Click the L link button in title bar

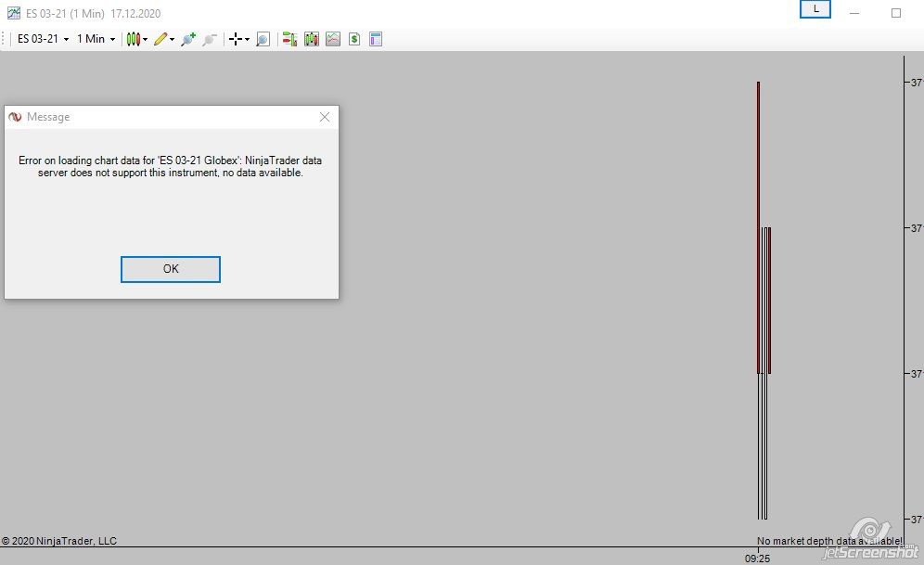click(815, 9)
